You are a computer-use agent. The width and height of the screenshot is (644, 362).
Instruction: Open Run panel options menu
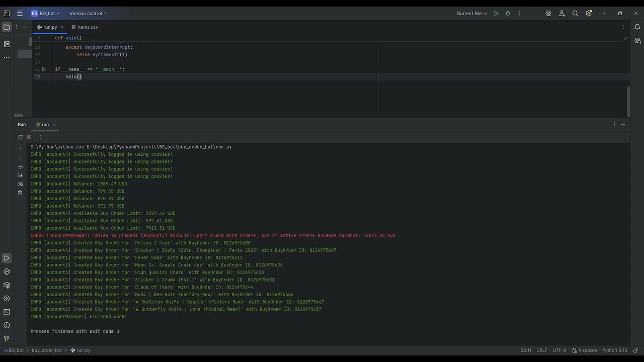pos(614,124)
